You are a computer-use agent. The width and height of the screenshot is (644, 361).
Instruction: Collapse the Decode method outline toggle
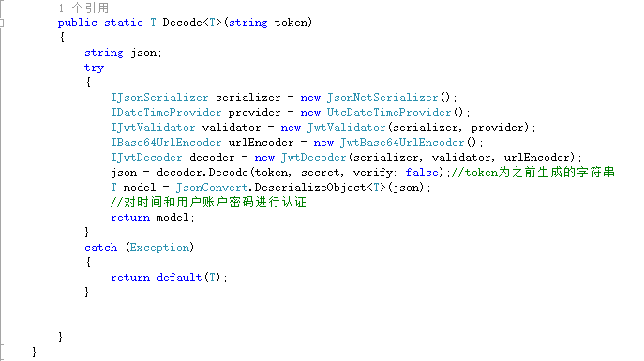pyautogui.click(x=2, y=23)
